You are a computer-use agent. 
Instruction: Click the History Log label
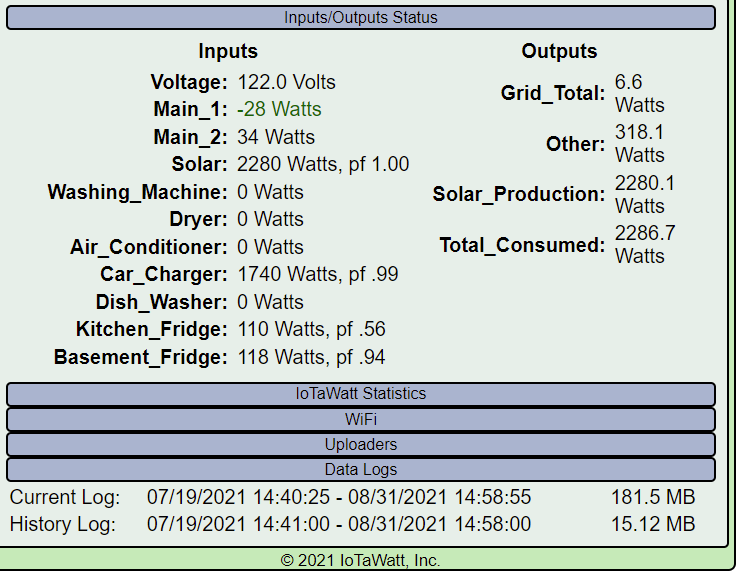point(62,524)
